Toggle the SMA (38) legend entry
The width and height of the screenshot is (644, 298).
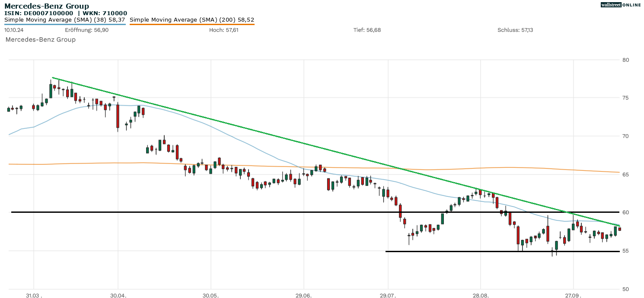[65, 20]
